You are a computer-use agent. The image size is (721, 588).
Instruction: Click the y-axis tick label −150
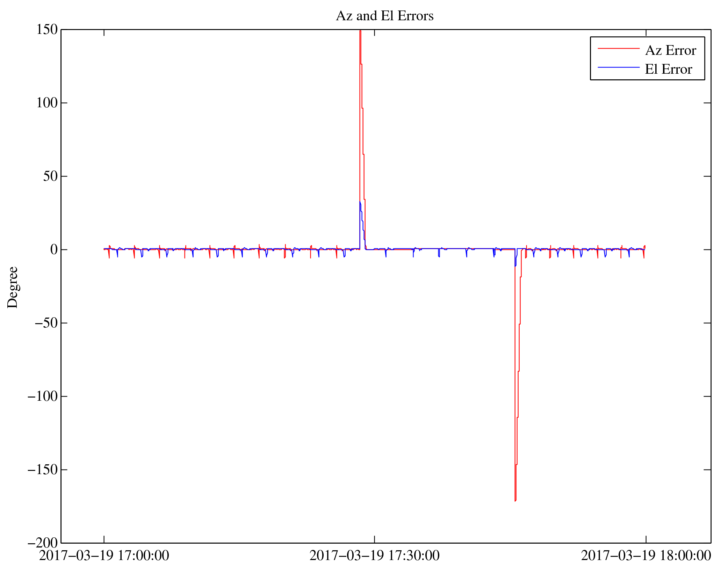[x=42, y=470]
